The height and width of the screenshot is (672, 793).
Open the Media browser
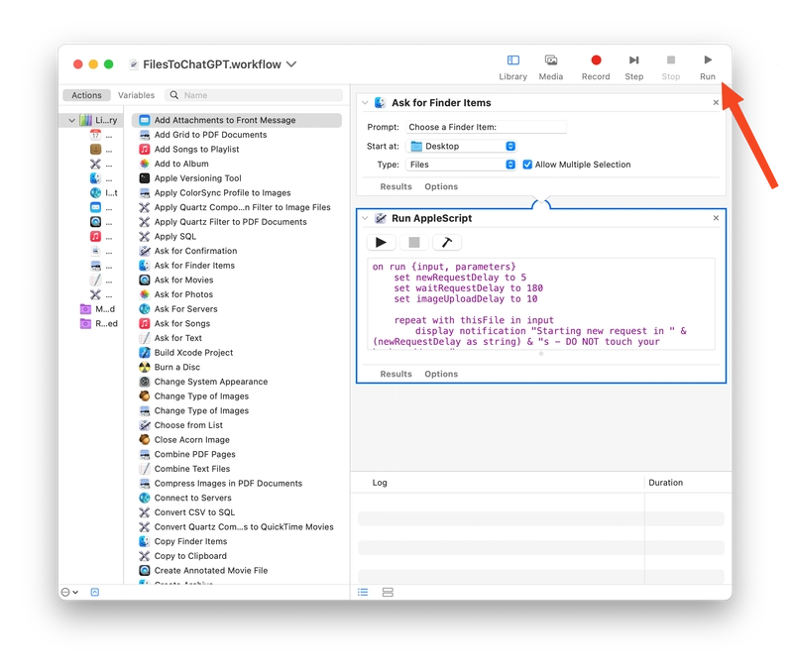pos(551,67)
